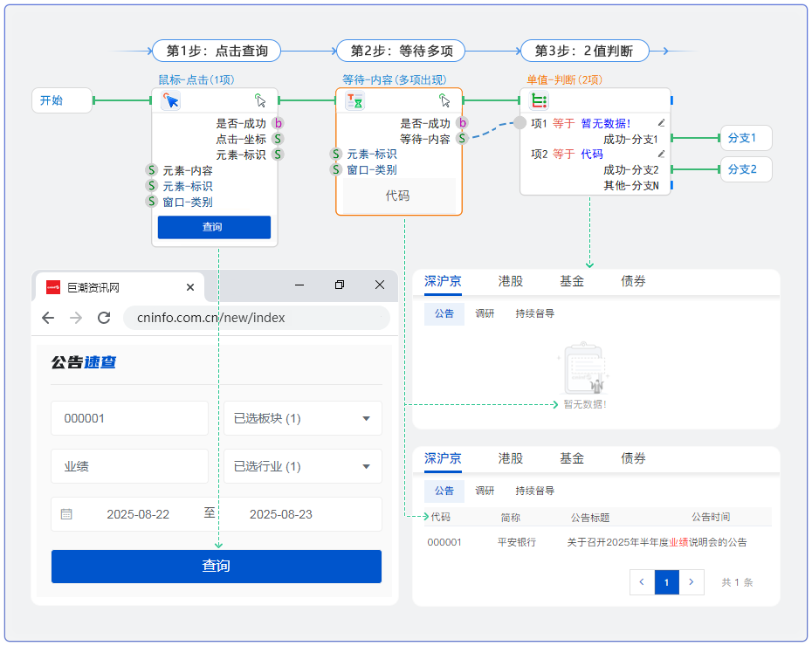Click the hourglass icon in wait-content node
The height and width of the screenshot is (646, 812).
click(x=355, y=101)
